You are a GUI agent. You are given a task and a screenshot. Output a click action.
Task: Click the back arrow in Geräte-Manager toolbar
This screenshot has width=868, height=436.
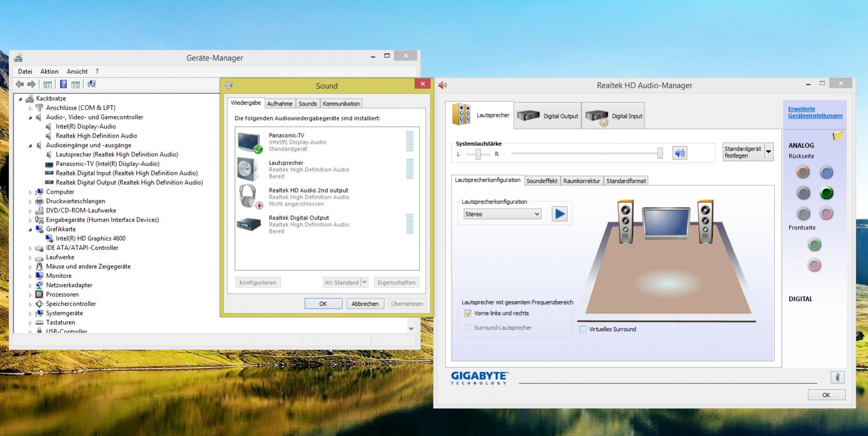(20, 84)
